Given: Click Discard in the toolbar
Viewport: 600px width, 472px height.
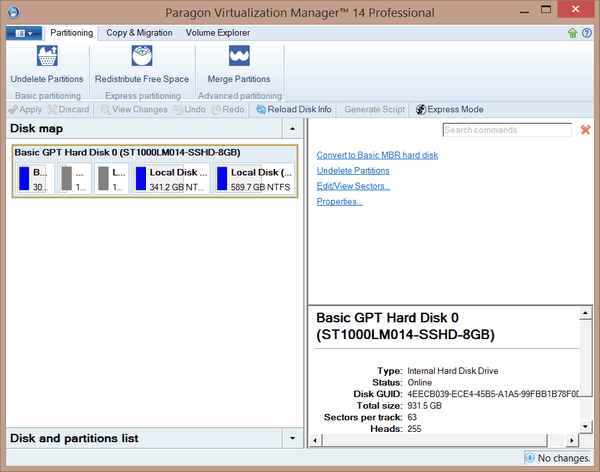Looking at the screenshot, I should coord(68,109).
